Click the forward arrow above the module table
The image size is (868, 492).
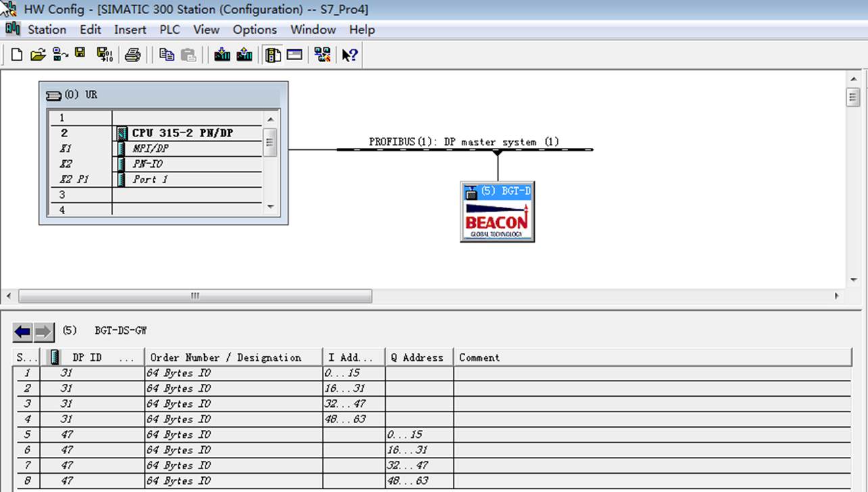click(x=43, y=332)
